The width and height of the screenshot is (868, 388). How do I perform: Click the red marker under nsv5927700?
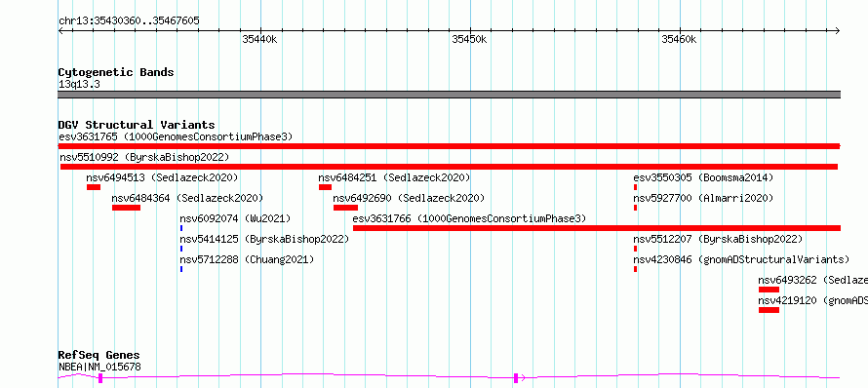point(636,208)
